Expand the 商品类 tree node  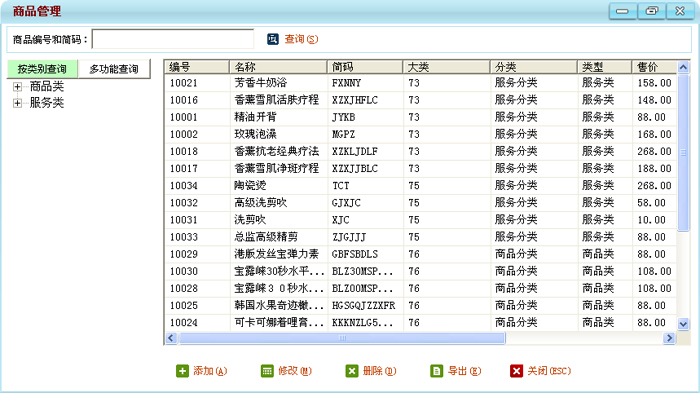(x=17, y=87)
